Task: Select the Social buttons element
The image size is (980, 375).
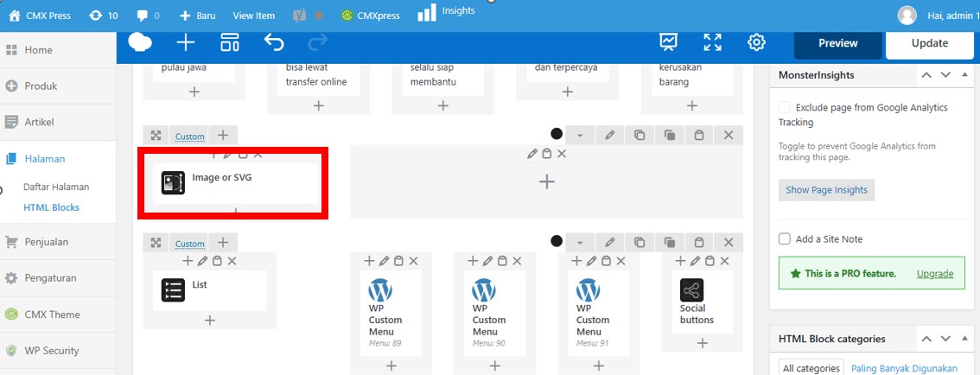Action: (703, 302)
